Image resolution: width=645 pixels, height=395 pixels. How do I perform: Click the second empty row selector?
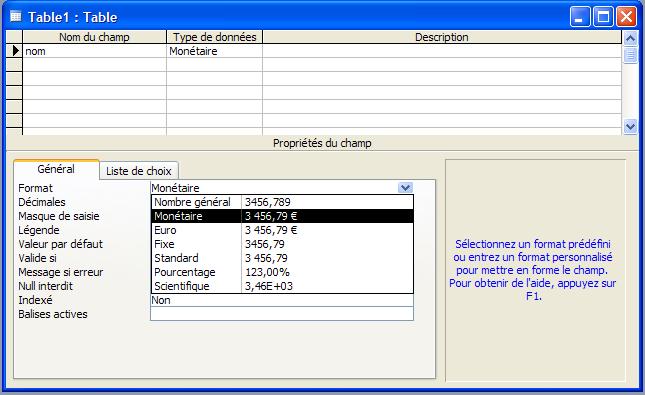14,79
